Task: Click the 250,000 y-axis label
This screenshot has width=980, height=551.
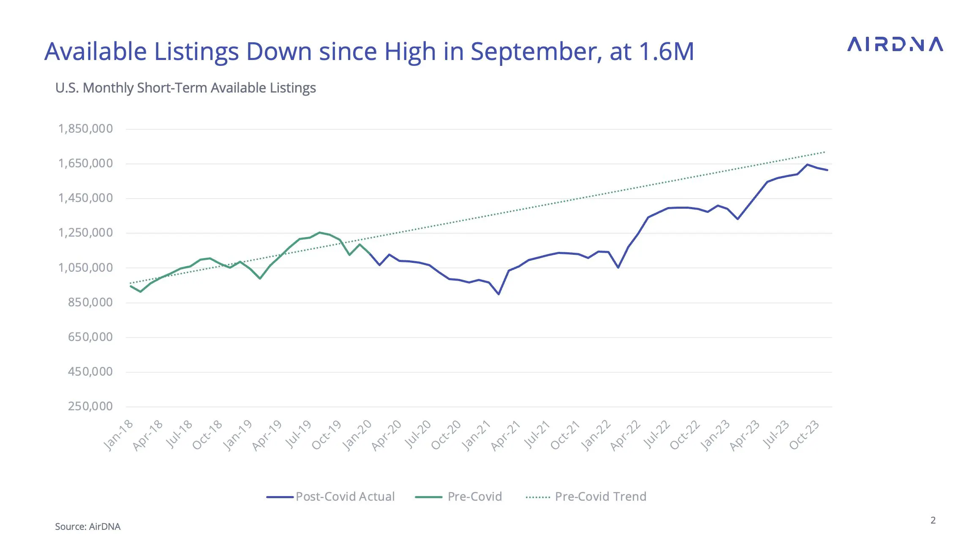Action: [90, 406]
